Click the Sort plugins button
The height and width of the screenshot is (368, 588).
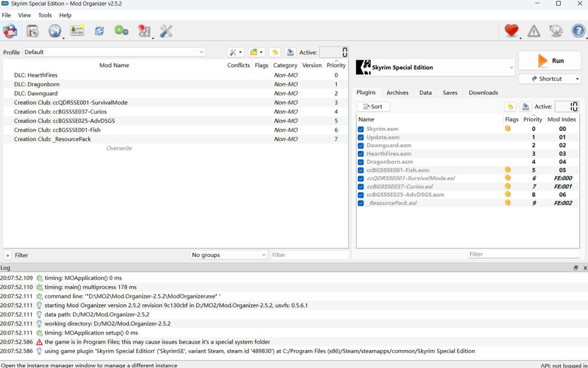pyautogui.click(x=373, y=107)
